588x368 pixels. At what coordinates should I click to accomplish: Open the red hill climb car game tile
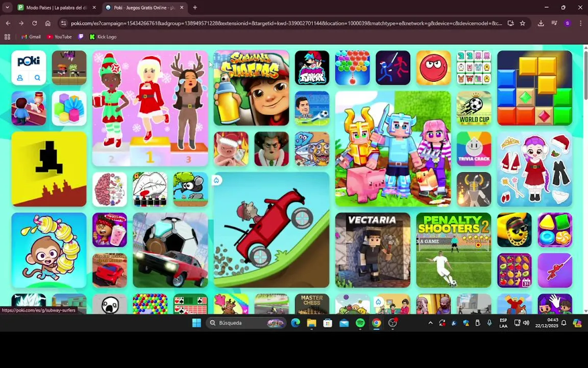coord(272,230)
